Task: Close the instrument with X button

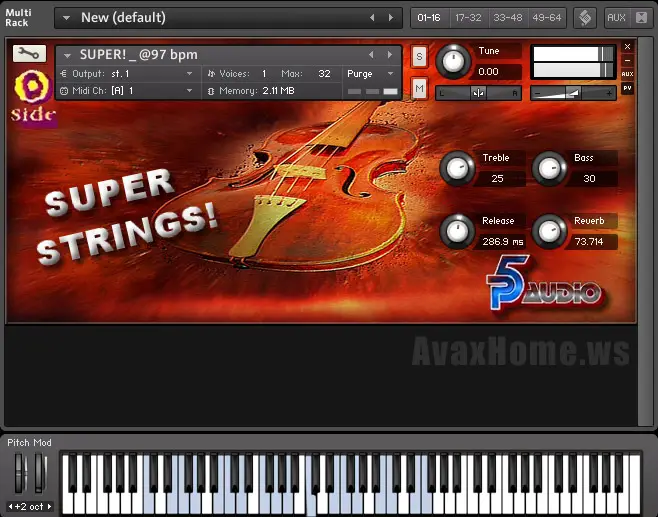Action: click(x=627, y=47)
